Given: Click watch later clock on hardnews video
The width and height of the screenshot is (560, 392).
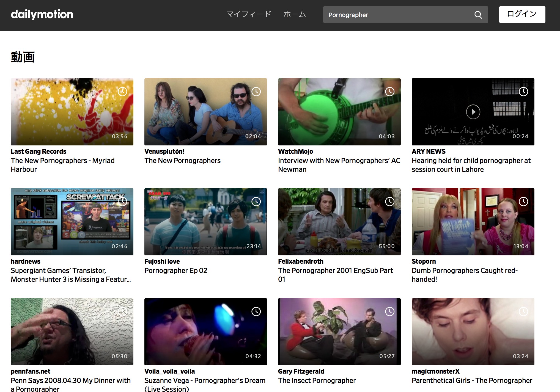Looking at the screenshot, I should [122, 201].
